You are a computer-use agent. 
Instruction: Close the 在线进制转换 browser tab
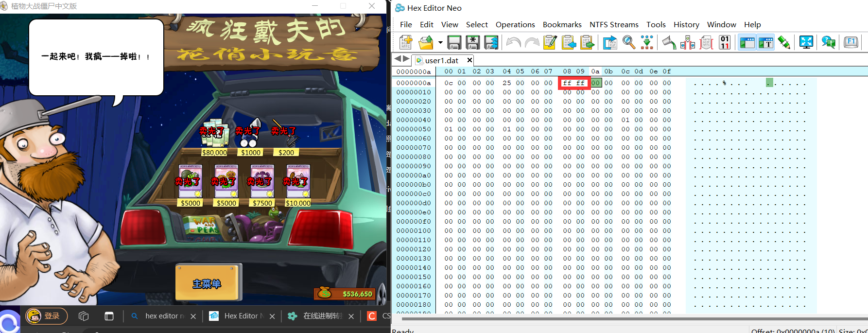coord(351,316)
